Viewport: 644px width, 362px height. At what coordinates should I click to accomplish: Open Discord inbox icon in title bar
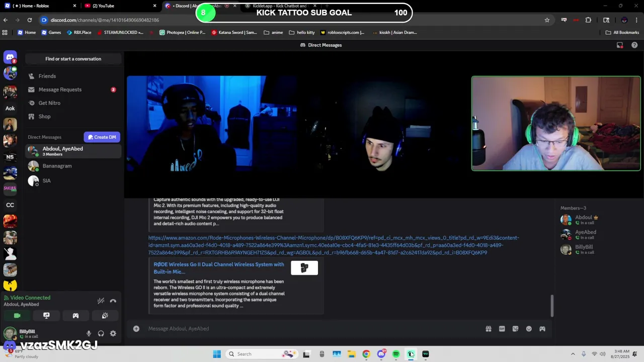(620, 45)
